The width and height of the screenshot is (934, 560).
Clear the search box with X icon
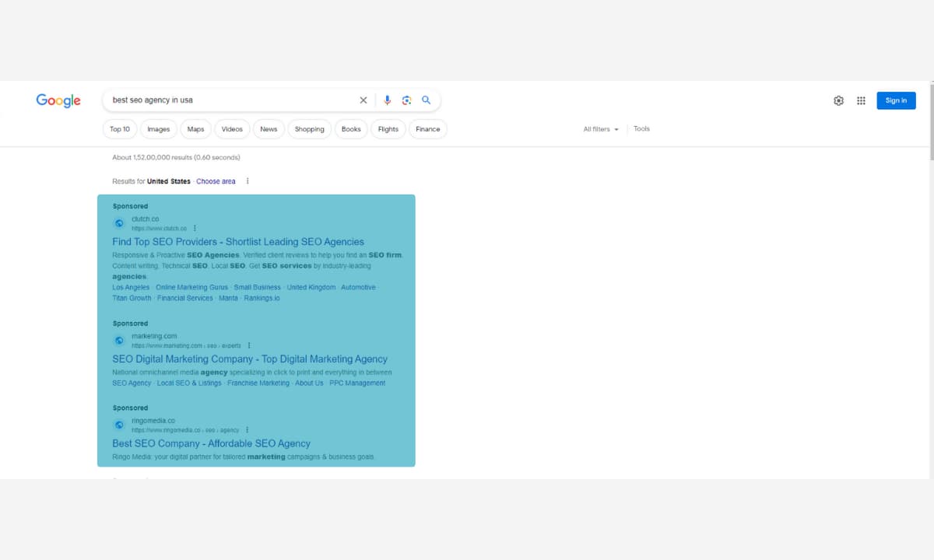(363, 100)
